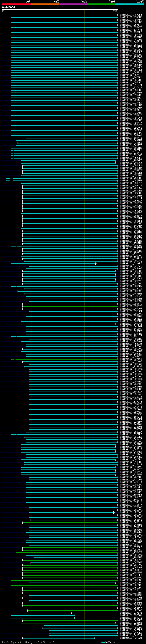
Task: Open hit UniRef100_Q9XFU5
Action: (131, 17)
